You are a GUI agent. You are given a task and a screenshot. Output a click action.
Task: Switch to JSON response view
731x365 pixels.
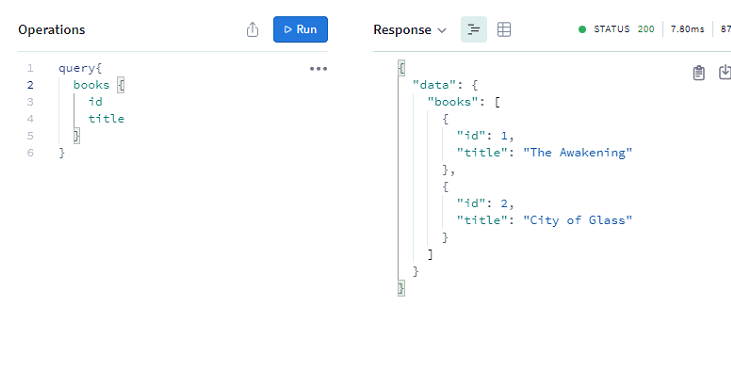click(x=474, y=29)
